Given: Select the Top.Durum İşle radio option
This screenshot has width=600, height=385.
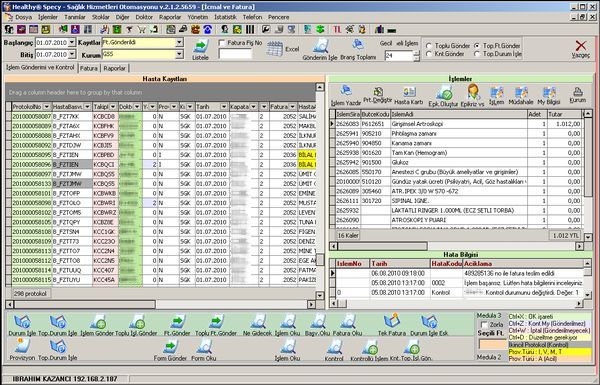Looking at the screenshot, I should point(477,54).
